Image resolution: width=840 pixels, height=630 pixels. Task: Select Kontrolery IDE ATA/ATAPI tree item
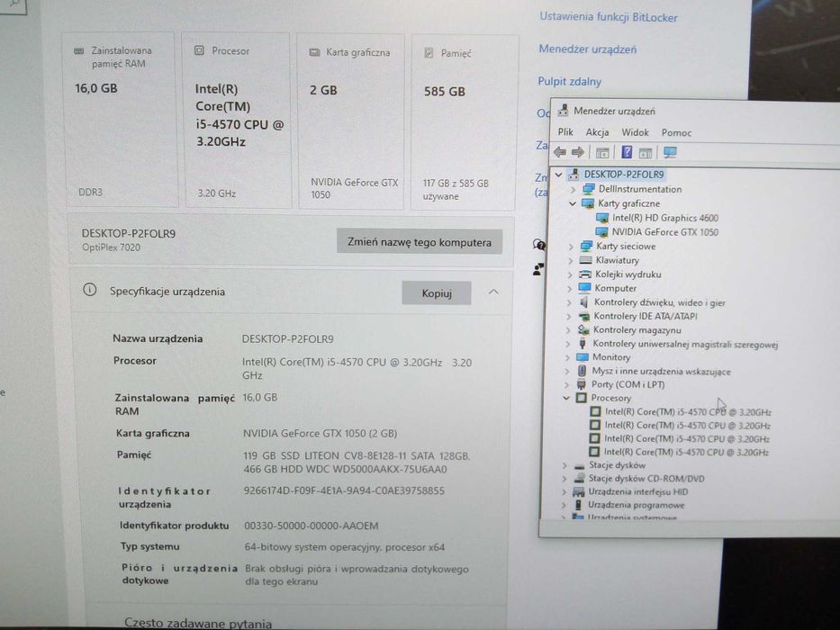(646, 316)
